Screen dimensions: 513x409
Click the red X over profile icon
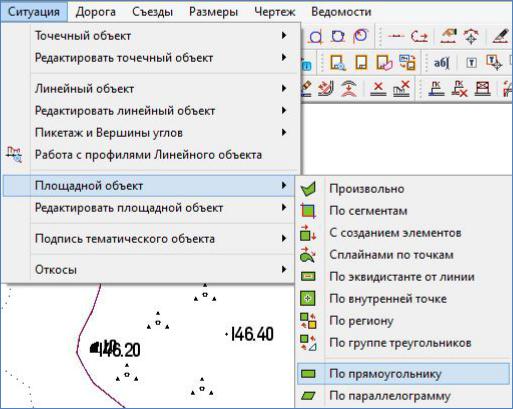pyautogui.click(x=401, y=89)
